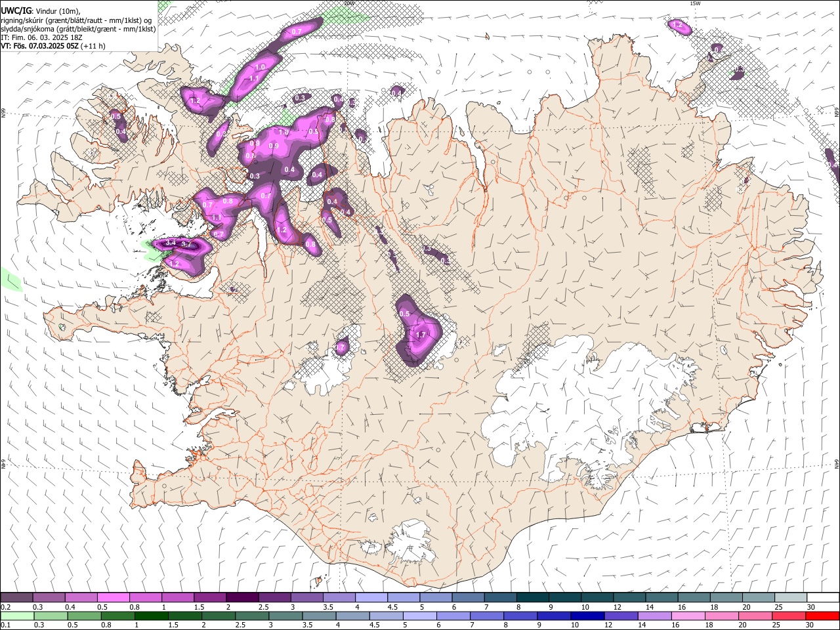Pick the light pink rain swatch between 16 and 18
Screen dimensions: 840x630
tap(687, 616)
